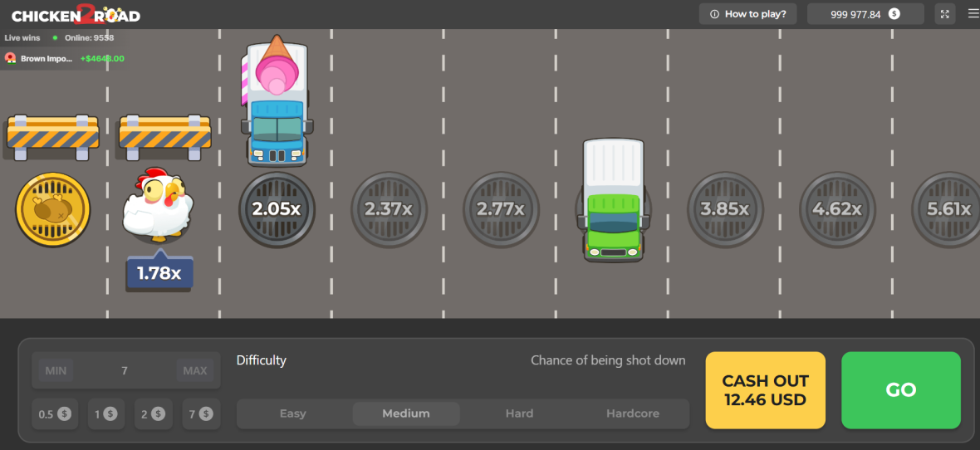Choose the 0.5 dollar bet preset
This screenshot has height=450, width=980.
pyautogui.click(x=55, y=413)
